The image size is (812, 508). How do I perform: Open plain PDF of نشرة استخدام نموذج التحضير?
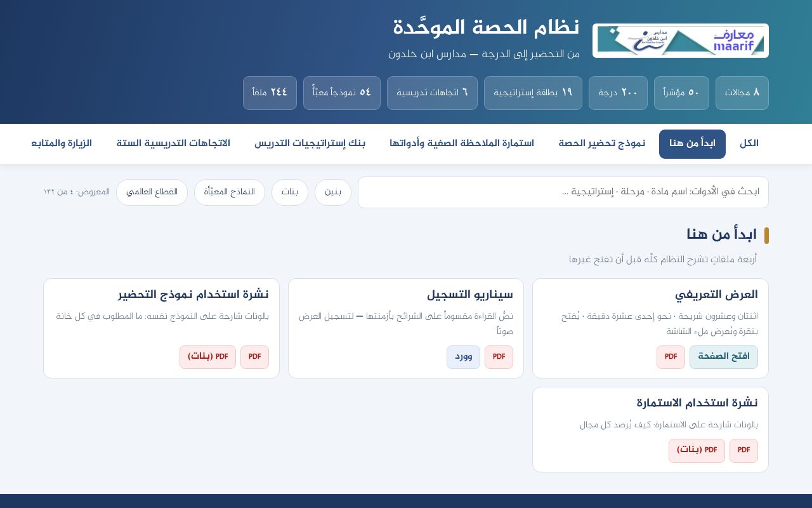pos(254,357)
